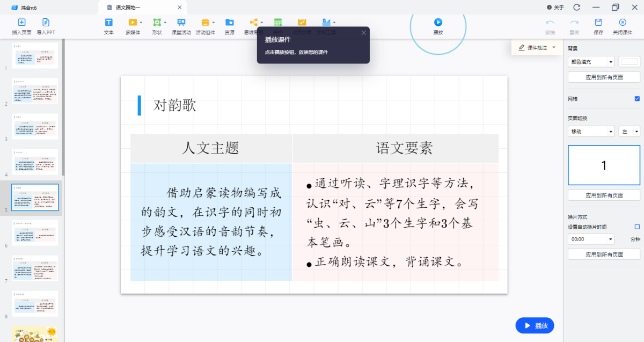Screen dimensions: 644x342
Task: Open the 关于 about menu item
Action: (555, 8)
